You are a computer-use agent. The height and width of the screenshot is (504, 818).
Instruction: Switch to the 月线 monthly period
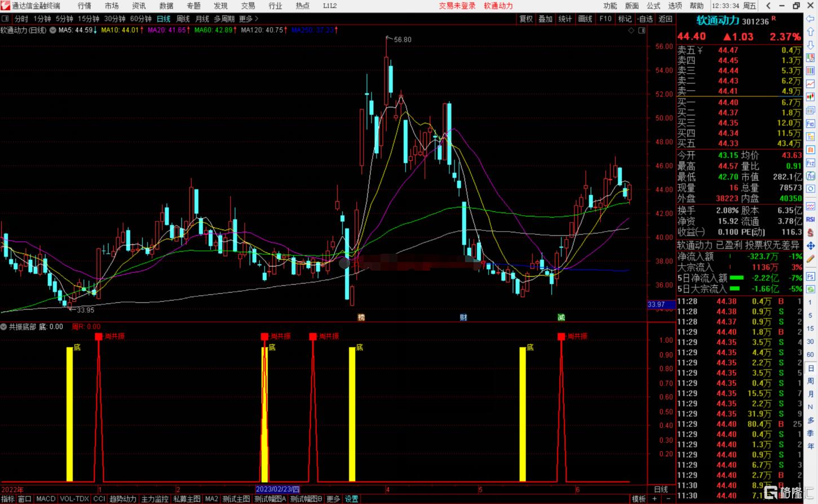point(202,19)
